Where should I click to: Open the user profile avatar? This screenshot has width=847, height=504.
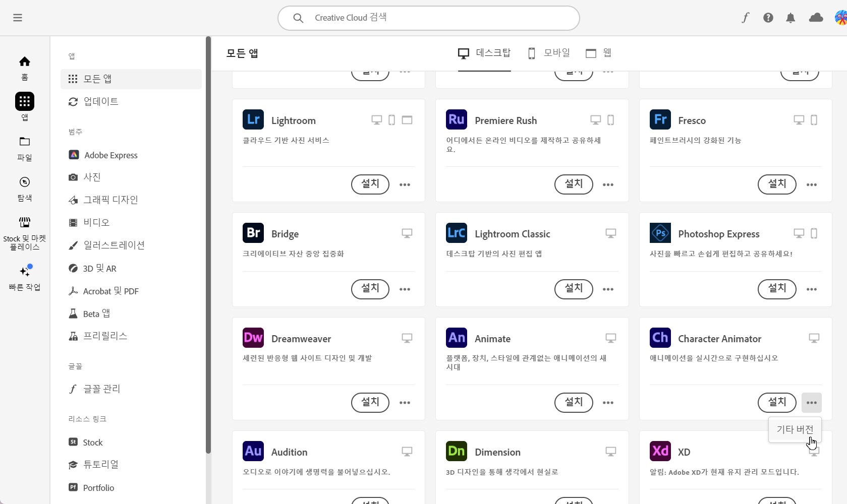[841, 18]
